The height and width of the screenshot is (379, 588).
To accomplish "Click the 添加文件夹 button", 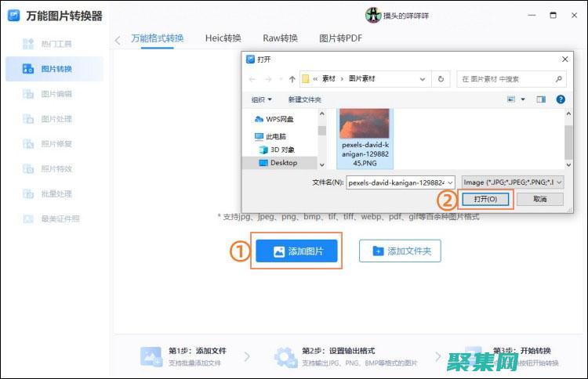I will 400,251.
